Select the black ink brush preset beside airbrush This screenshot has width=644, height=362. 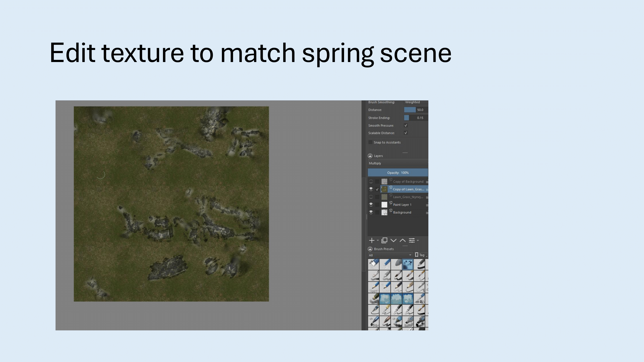point(419,264)
